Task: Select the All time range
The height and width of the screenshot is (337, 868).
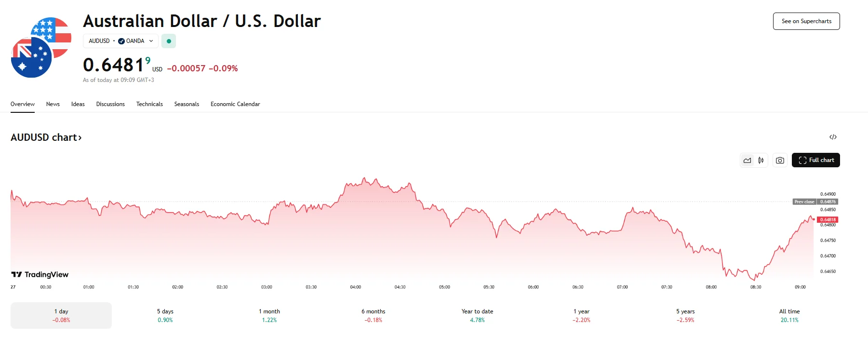Action: (789, 315)
